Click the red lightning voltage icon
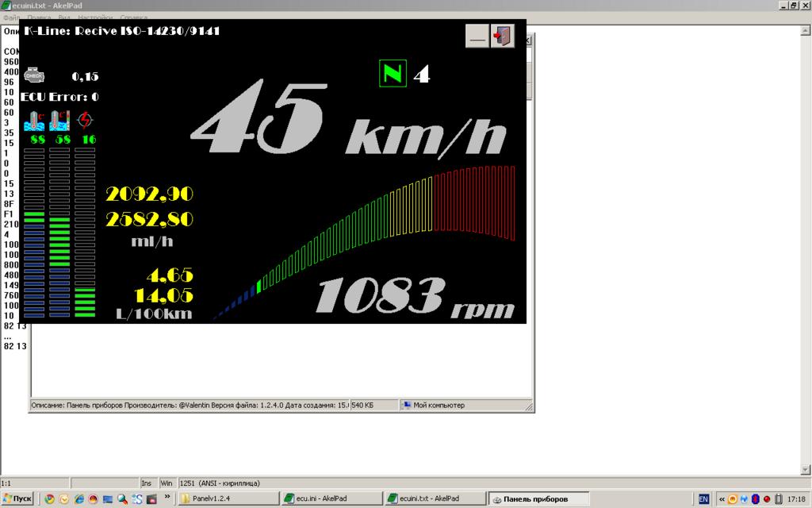The image size is (812, 508). coord(85,121)
